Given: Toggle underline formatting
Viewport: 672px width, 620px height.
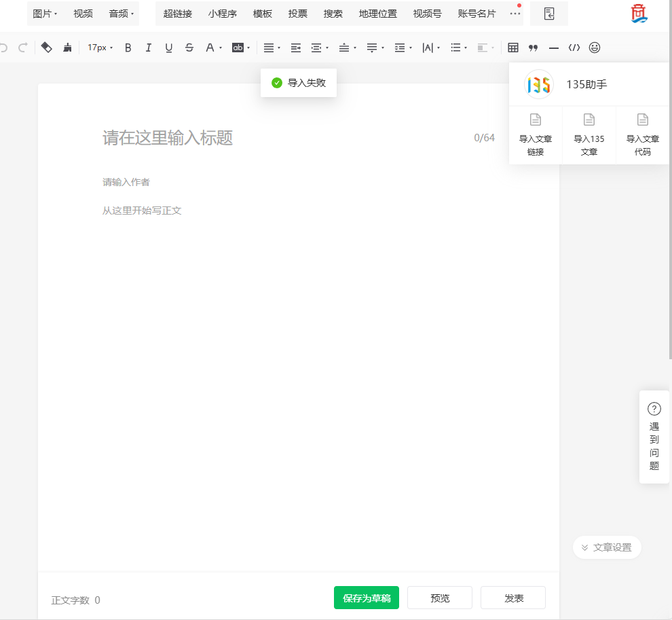Looking at the screenshot, I should click(x=168, y=48).
